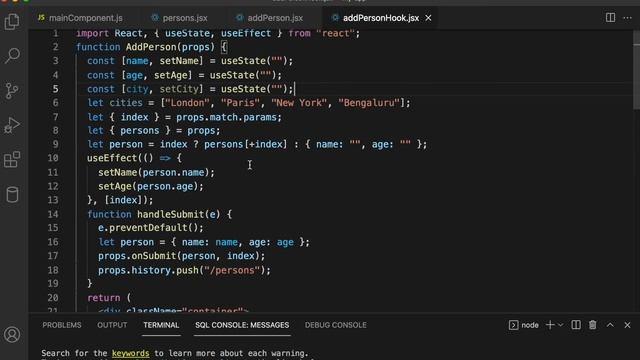Open the new terminal launch profile dropdown
This screenshot has height=360, width=640.
coord(560,325)
